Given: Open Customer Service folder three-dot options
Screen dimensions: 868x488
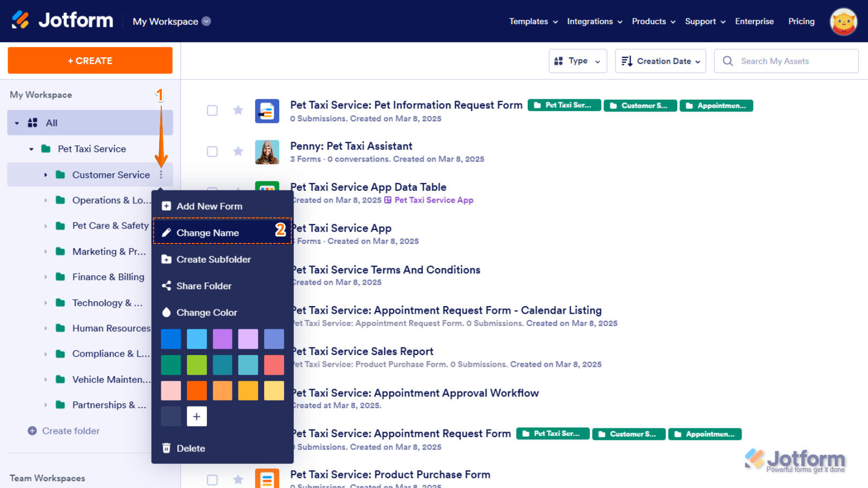Looking at the screenshot, I should [161, 175].
